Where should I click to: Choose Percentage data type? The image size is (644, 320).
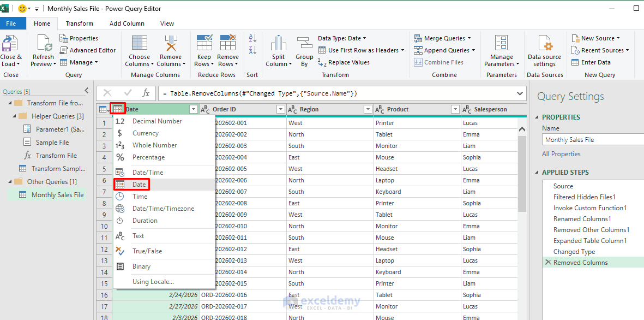[164, 157]
